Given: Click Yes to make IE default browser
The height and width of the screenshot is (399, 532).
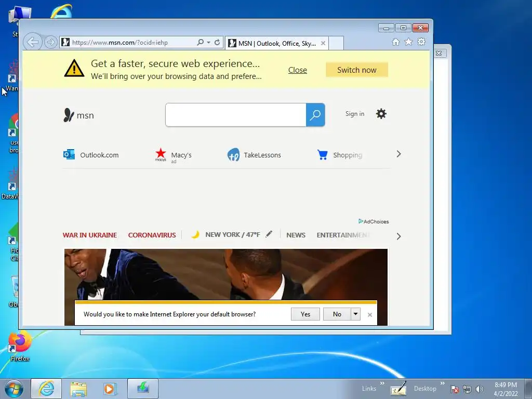Looking at the screenshot, I should pyautogui.click(x=305, y=314).
